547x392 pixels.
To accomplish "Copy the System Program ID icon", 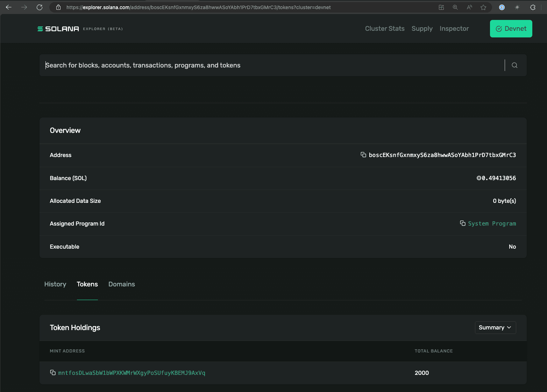I will tap(462, 223).
